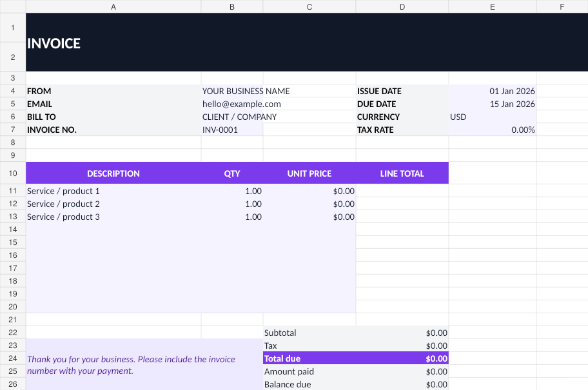Screen dimensions: 588x390
Task: Select row 10 header number
Action: point(13,173)
